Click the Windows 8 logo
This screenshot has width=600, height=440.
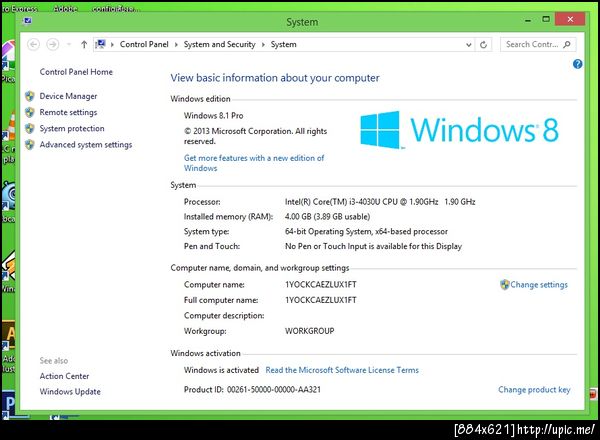(459, 130)
